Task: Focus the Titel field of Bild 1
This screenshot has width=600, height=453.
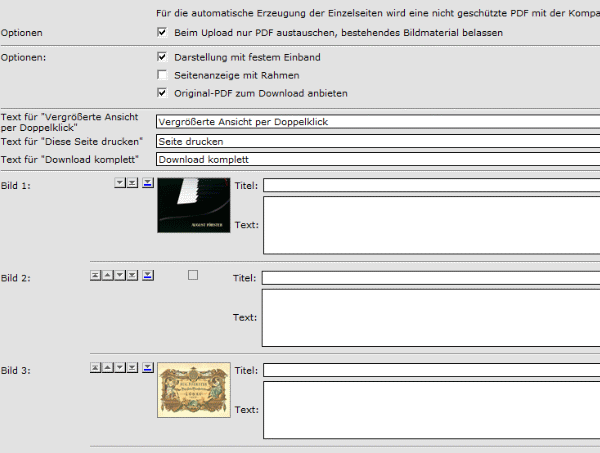Action: pyautogui.click(x=431, y=185)
